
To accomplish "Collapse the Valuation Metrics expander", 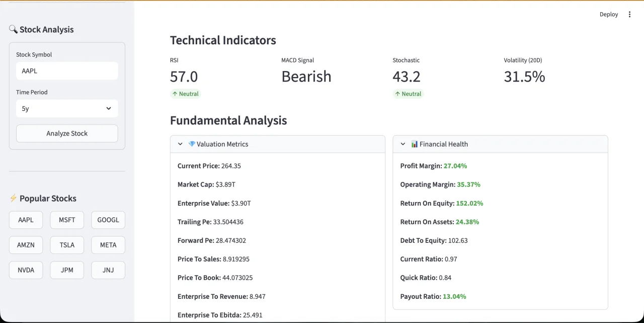I will pos(278,144).
